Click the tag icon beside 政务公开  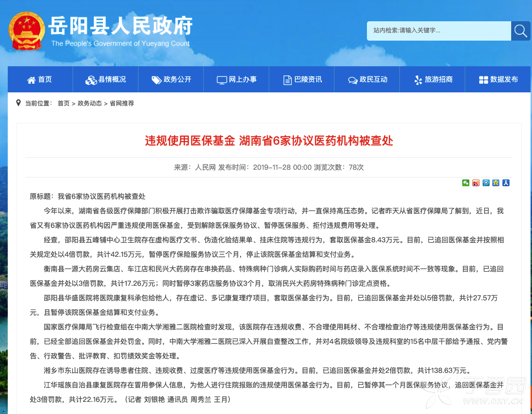156,80
